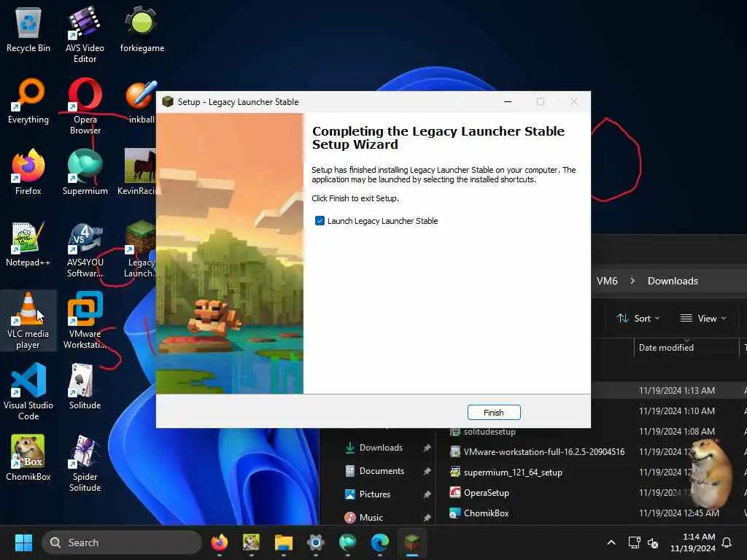The height and width of the screenshot is (560, 747).
Task: Open the capybara app in taskbar
Action: pyautogui.click(x=251, y=542)
